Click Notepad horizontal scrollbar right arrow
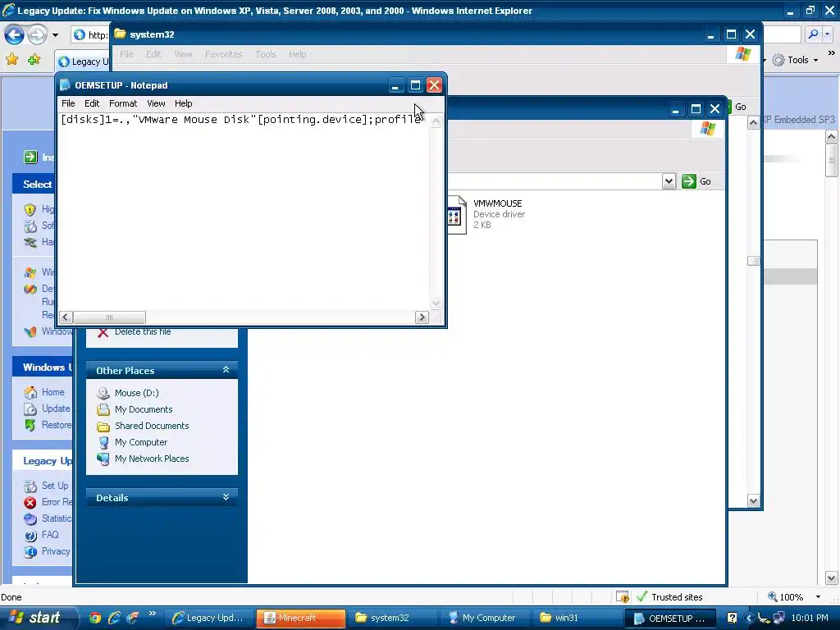Viewport: 840px width, 630px height. pyautogui.click(x=422, y=317)
